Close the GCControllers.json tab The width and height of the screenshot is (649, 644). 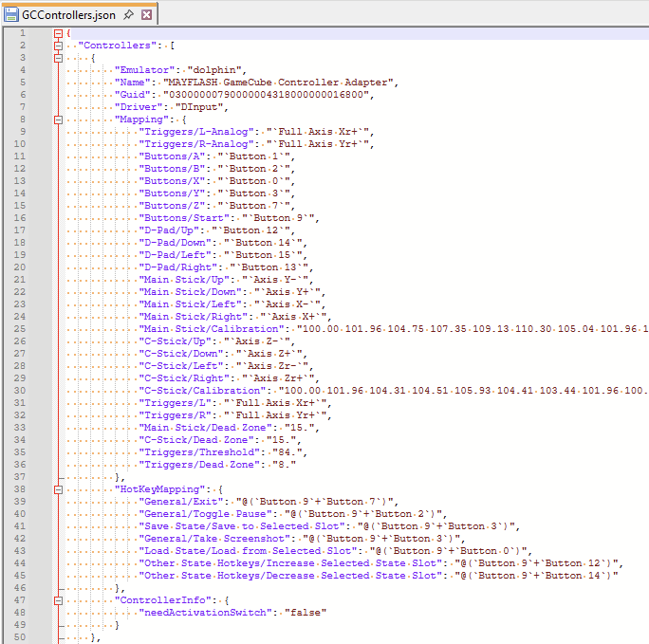[x=146, y=15]
